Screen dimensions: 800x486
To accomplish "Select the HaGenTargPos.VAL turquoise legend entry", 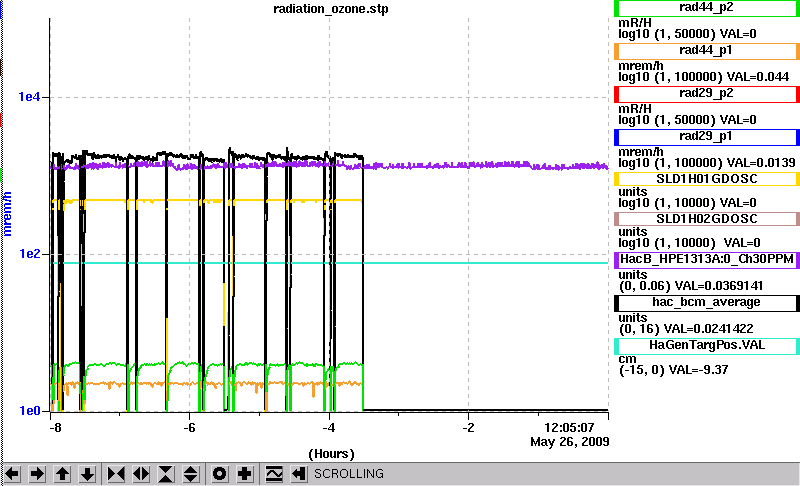I will click(707, 346).
